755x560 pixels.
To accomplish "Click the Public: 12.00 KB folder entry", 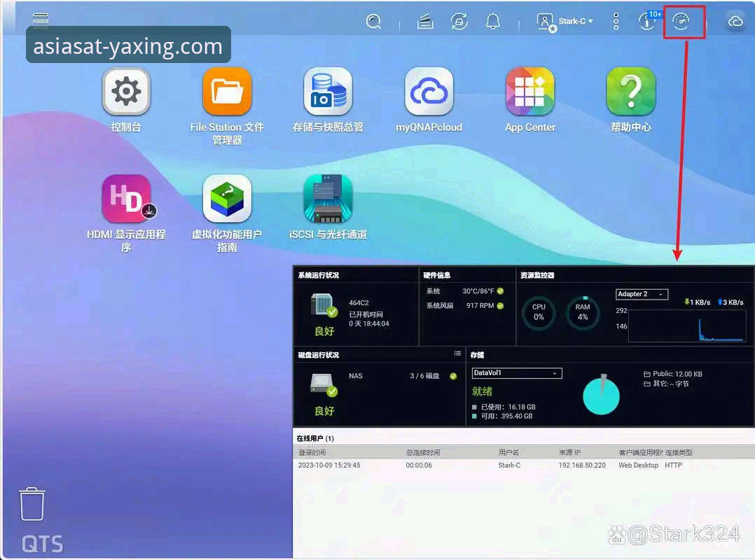I will [x=673, y=374].
